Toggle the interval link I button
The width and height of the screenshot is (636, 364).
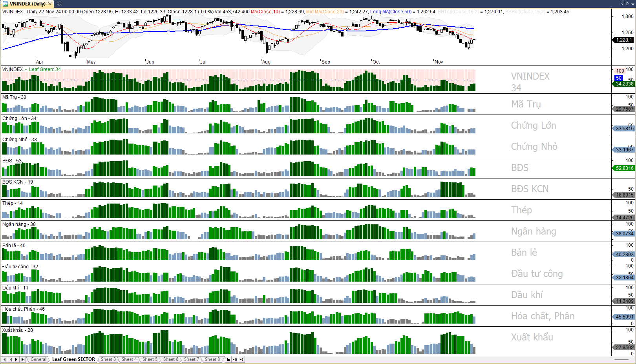(241, 359)
